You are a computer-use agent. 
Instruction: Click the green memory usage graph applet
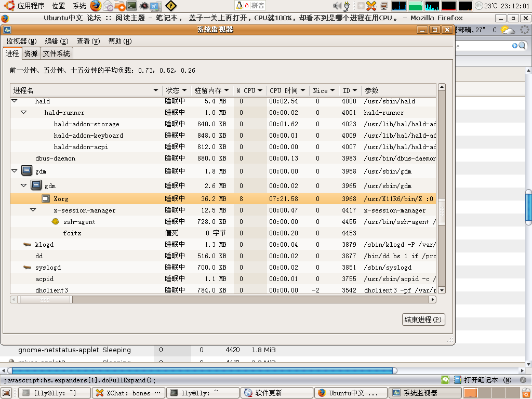[415, 6]
